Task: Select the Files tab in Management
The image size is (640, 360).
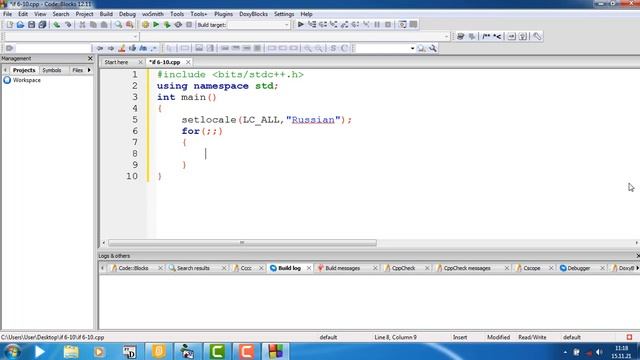Action: (78, 70)
